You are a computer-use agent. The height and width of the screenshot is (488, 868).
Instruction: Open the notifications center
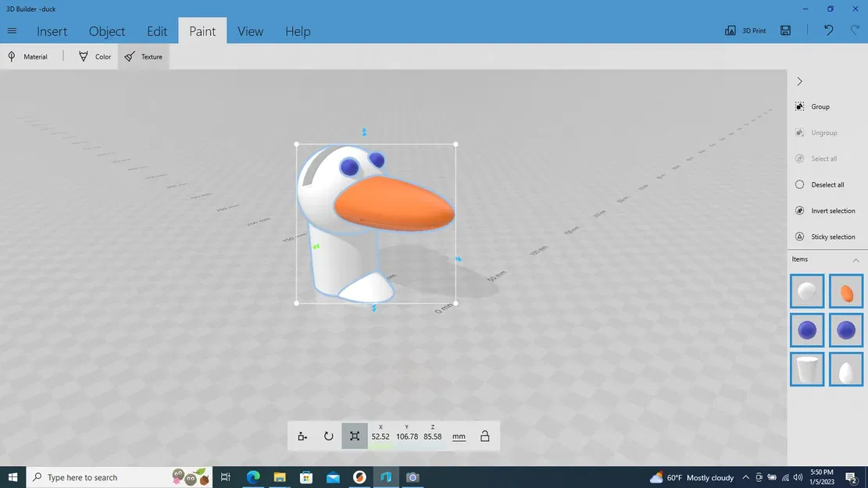(852, 477)
